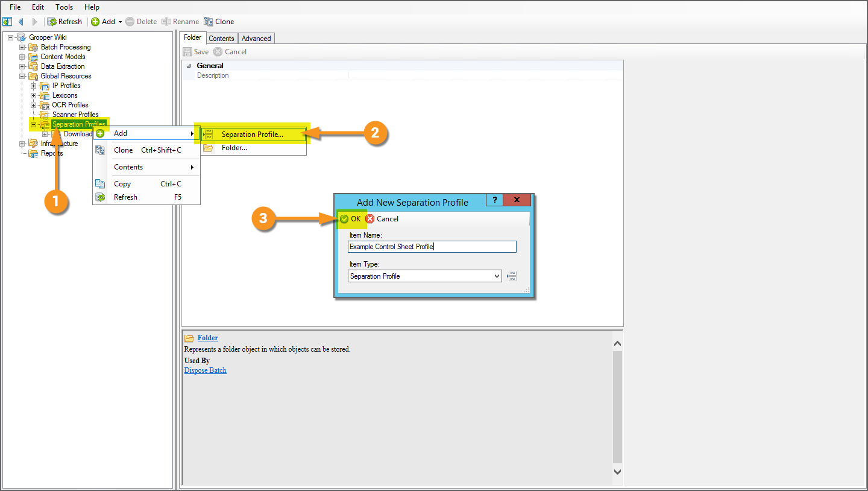868x491 pixels.
Task: Click the Description property value field
Action: [x=485, y=75]
